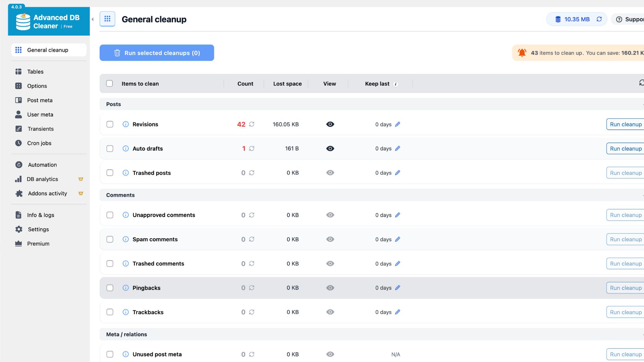The width and height of the screenshot is (644, 362).
Task: Preview the Revisions items
Action: click(330, 124)
